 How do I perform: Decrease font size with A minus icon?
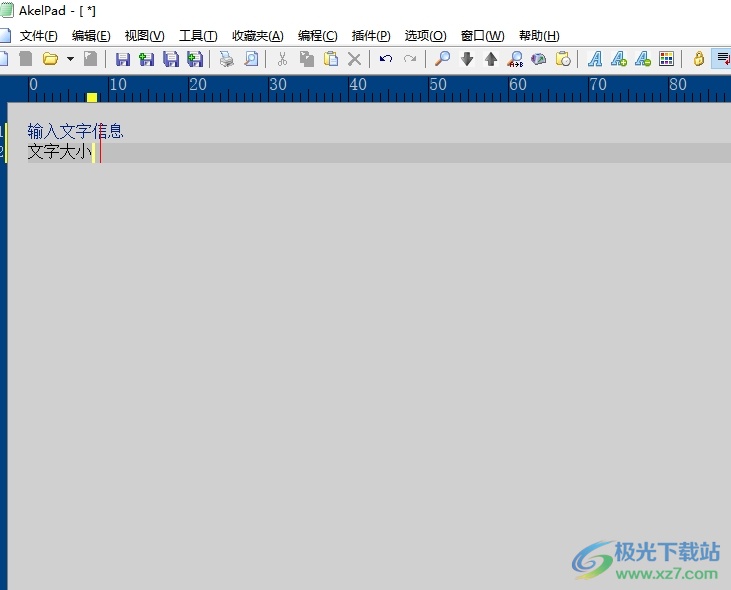643,59
